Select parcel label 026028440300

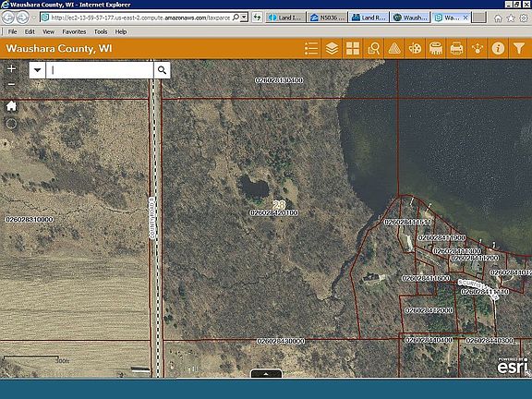490,340
